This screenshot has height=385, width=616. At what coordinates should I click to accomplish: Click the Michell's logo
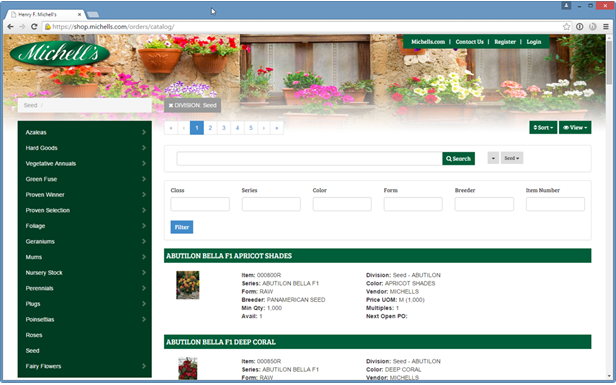tap(60, 53)
